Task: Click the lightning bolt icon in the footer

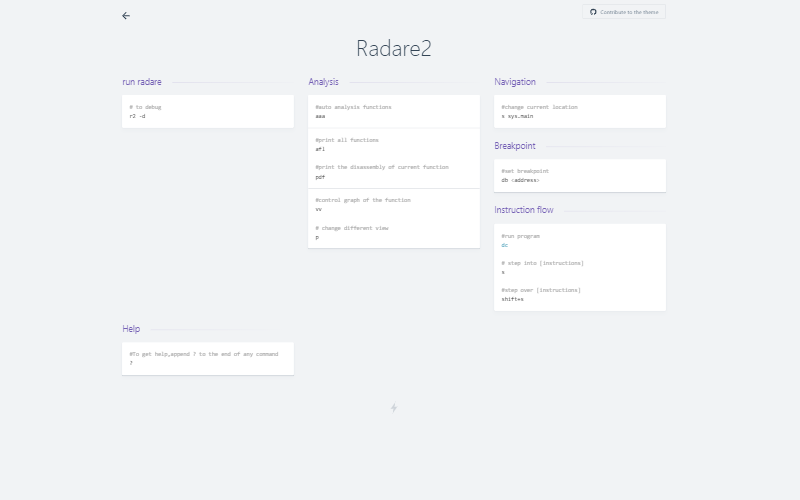Action: [x=394, y=408]
